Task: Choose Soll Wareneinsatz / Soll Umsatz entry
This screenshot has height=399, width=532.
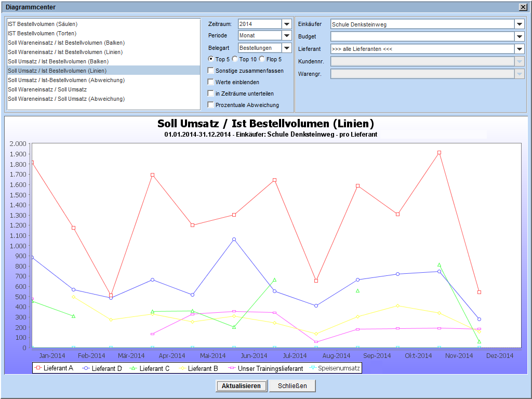Action: [x=47, y=89]
